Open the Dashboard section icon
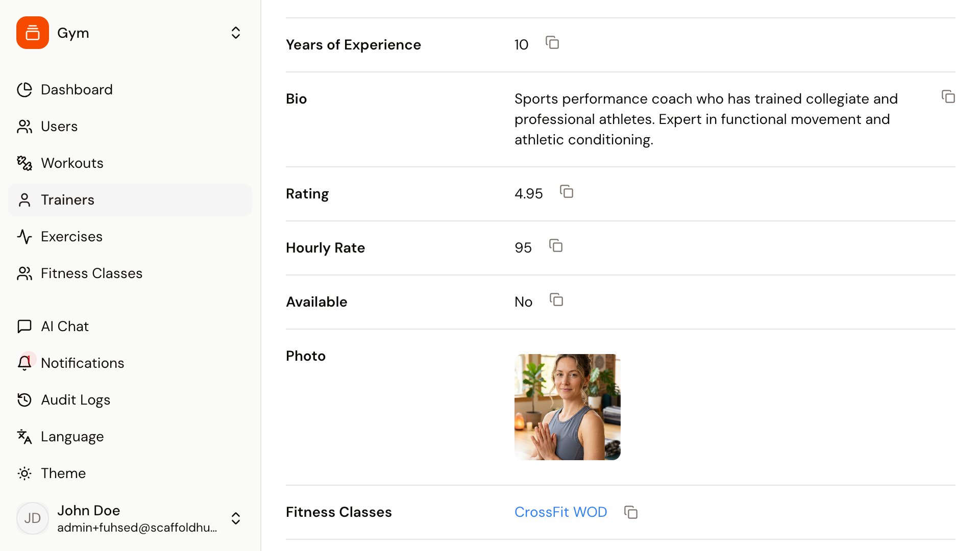Screen dimensions: 980x551 [x=24, y=89]
